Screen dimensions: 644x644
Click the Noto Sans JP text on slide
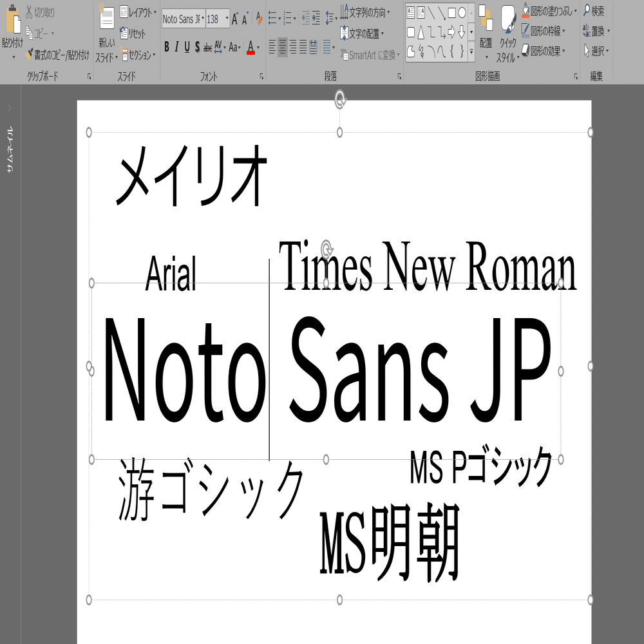point(327,370)
